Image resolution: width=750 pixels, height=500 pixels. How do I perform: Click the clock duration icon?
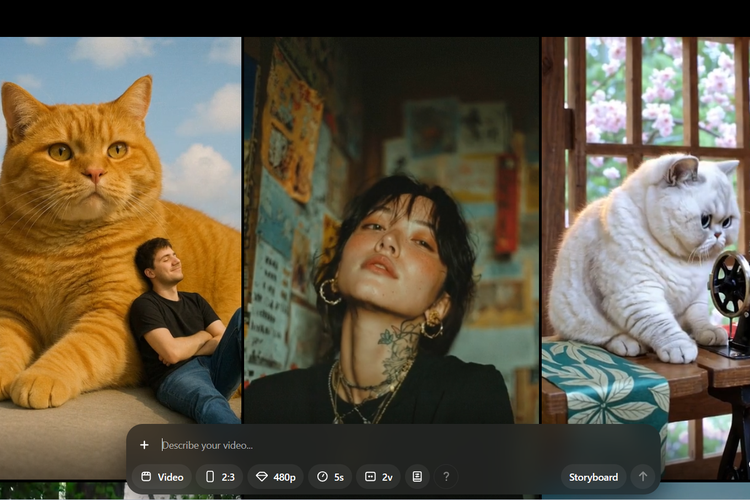321,477
